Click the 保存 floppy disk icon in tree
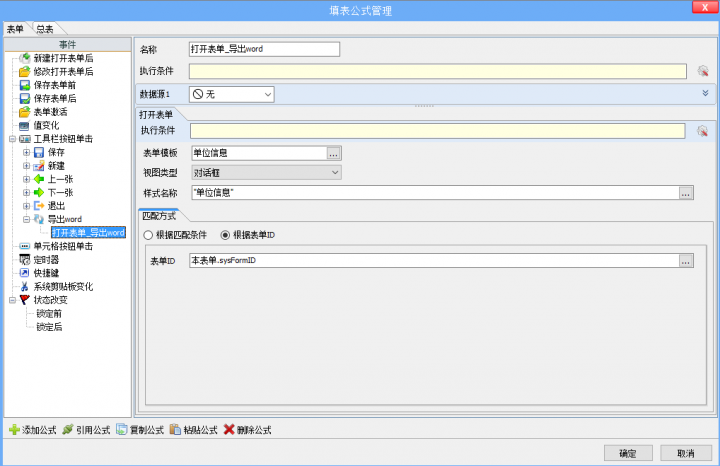The image size is (720, 466). click(39, 152)
